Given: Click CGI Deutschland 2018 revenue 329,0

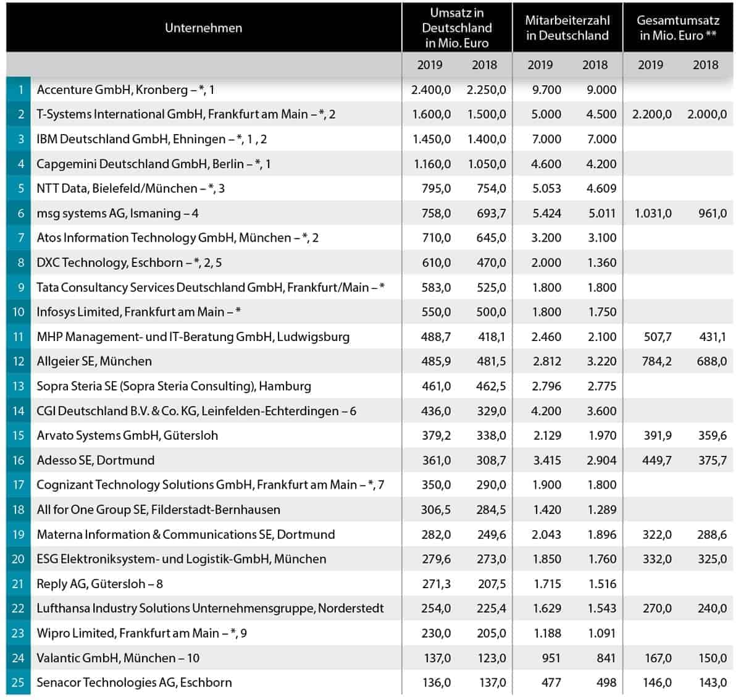Looking at the screenshot, I should [x=492, y=411].
